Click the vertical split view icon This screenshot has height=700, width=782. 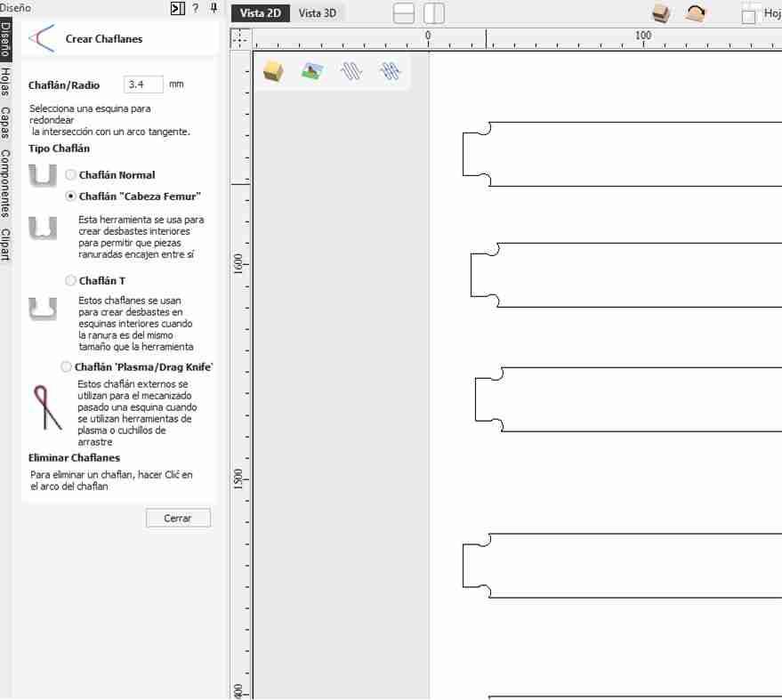(x=434, y=13)
